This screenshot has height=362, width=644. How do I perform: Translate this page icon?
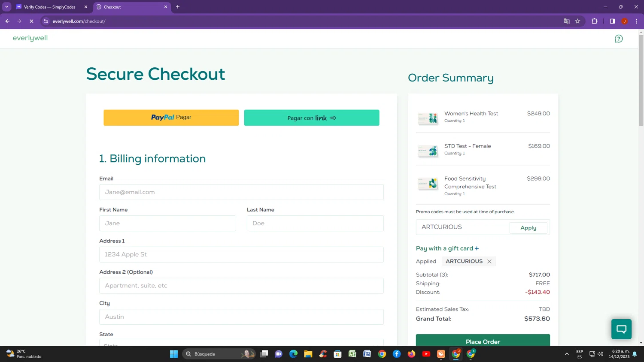[567, 21]
